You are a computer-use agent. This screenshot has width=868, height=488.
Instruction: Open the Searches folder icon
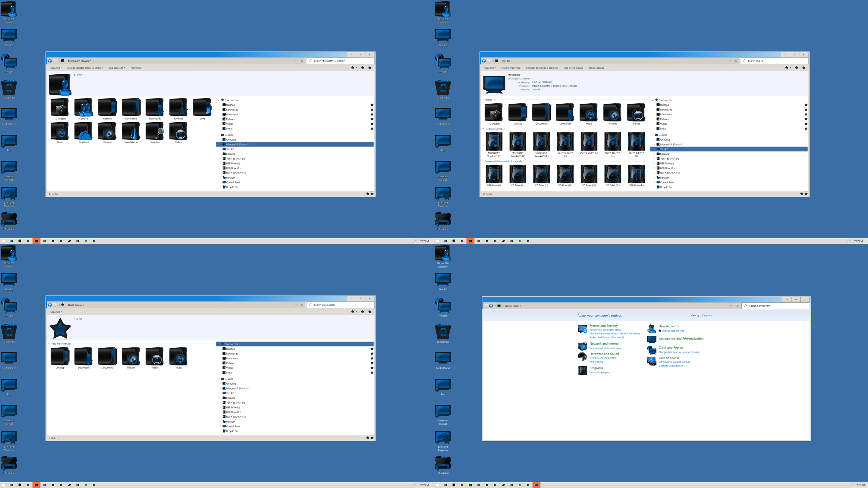(x=155, y=131)
